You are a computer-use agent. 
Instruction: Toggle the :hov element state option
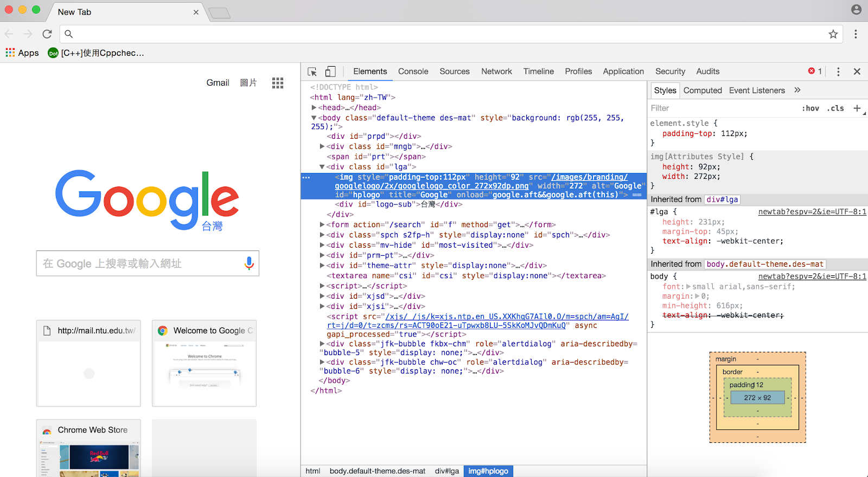pos(810,108)
